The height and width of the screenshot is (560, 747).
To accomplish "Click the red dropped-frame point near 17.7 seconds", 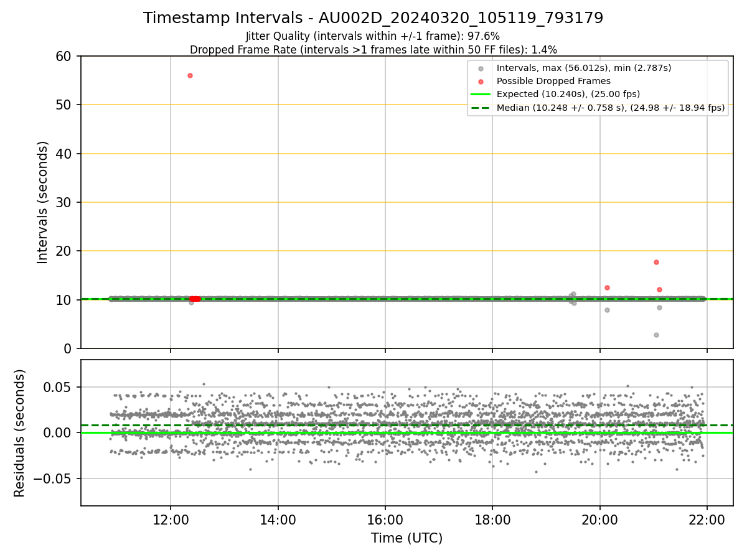I will 656,262.
